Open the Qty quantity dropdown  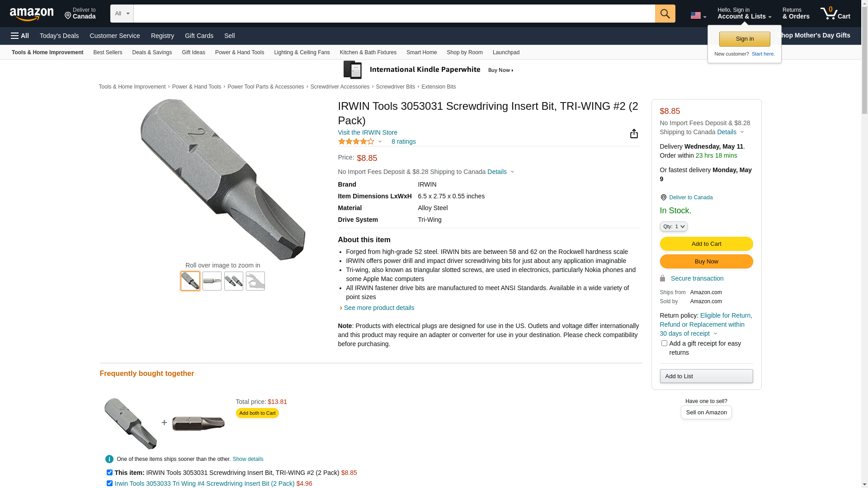pyautogui.click(x=674, y=226)
